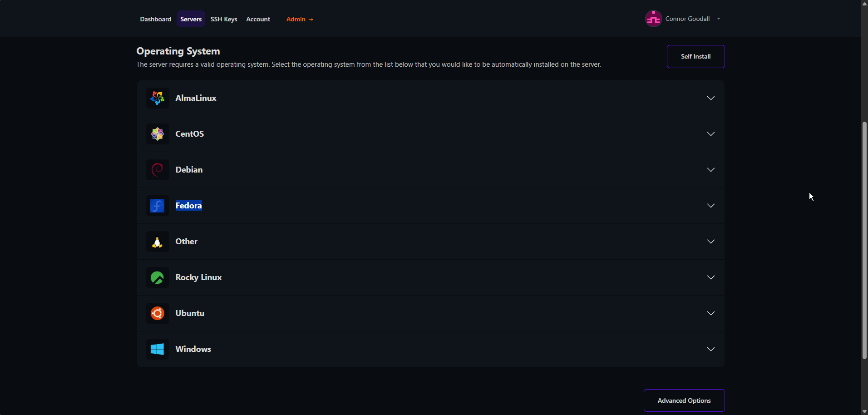
Task: Click the Windows logo icon
Action: click(157, 349)
